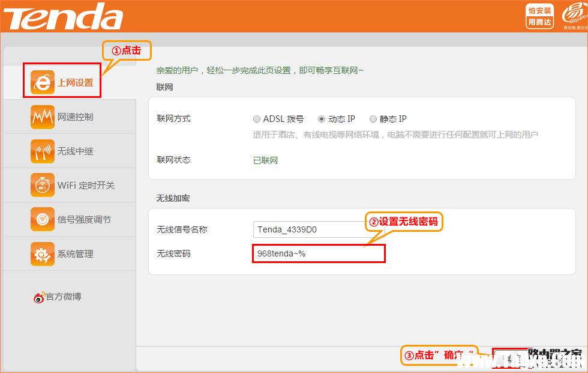The image size is (588, 373).
Task: Click the 无线密码 label
Action: coord(173,253)
